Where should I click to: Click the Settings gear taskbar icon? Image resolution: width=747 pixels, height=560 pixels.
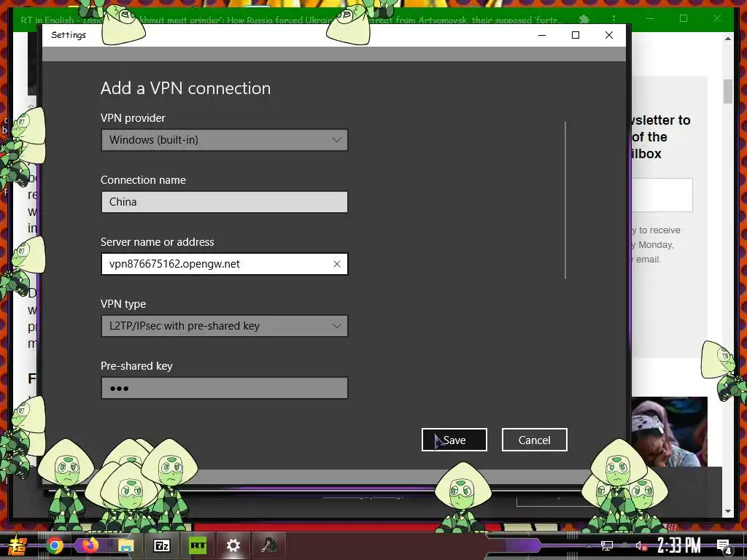(x=233, y=545)
